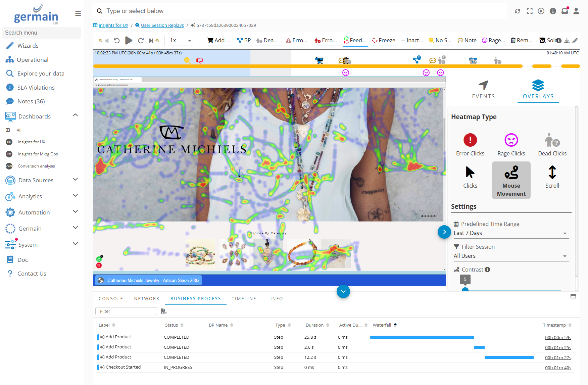
Task: Open the playback speed 1x dropdown
Action: click(181, 41)
